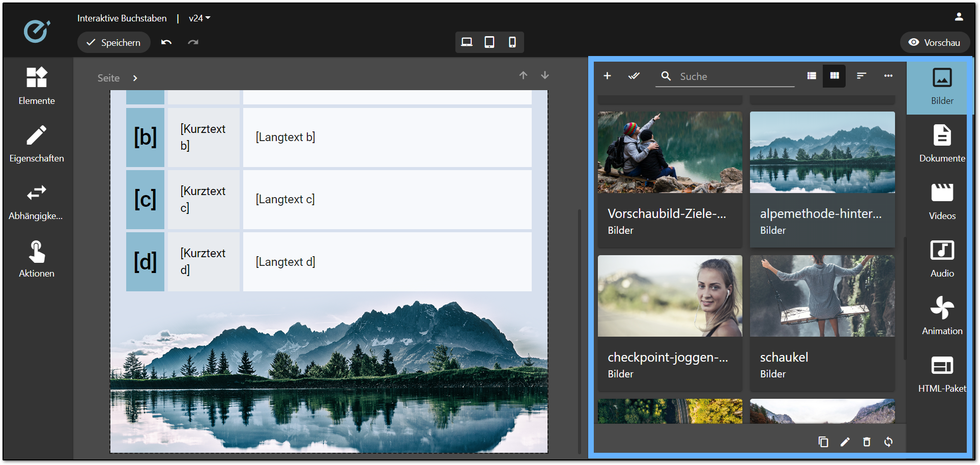This screenshot has width=980, height=465.
Task: Open the Aktionen touch panel
Action: coord(37,259)
